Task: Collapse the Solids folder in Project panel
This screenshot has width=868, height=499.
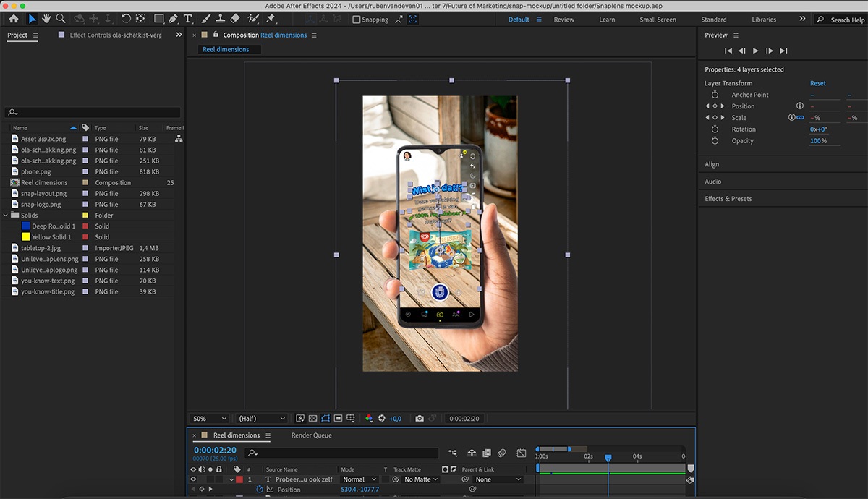Action: click(x=7, y=216)
